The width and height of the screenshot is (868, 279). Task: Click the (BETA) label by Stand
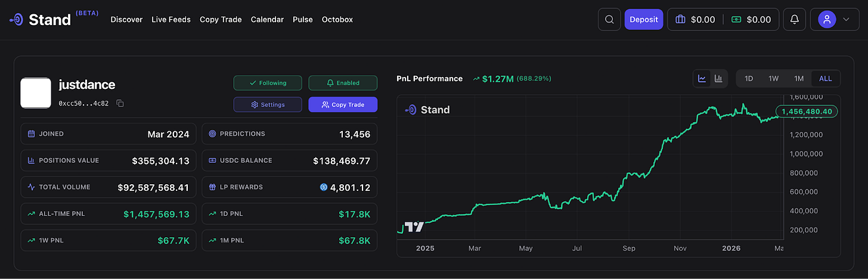(87, 13)
